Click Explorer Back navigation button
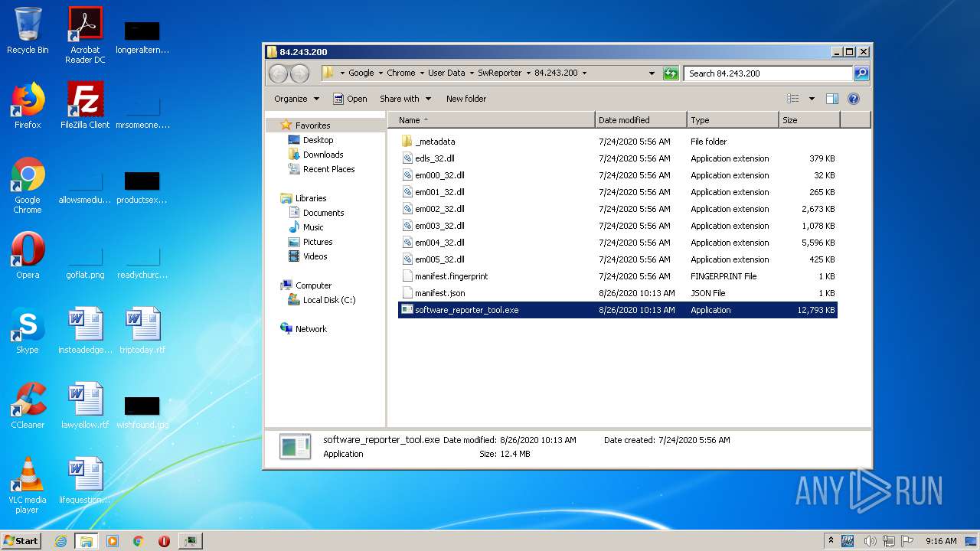 click(278, 73)
